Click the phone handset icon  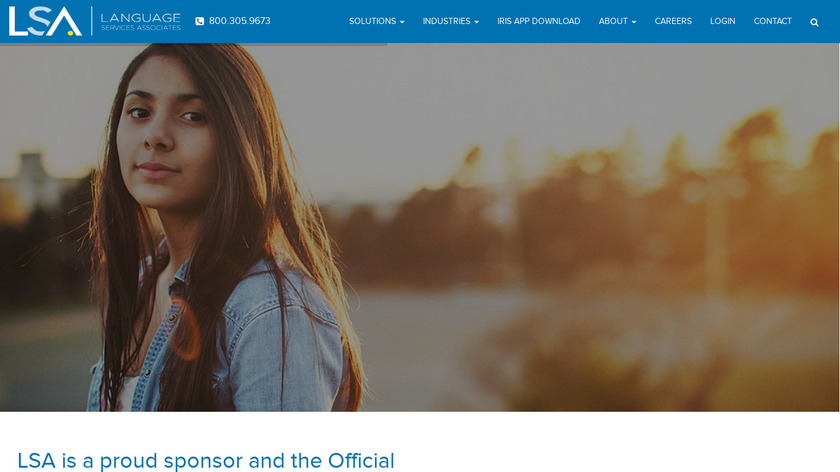tap(199, 21)
